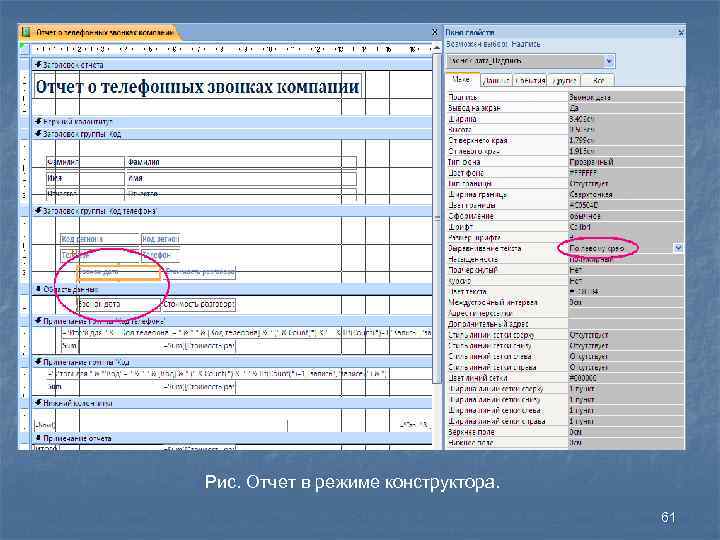
Task: Edit the Подпись property value
Action: pyautogui.click(x=626, y=97)
